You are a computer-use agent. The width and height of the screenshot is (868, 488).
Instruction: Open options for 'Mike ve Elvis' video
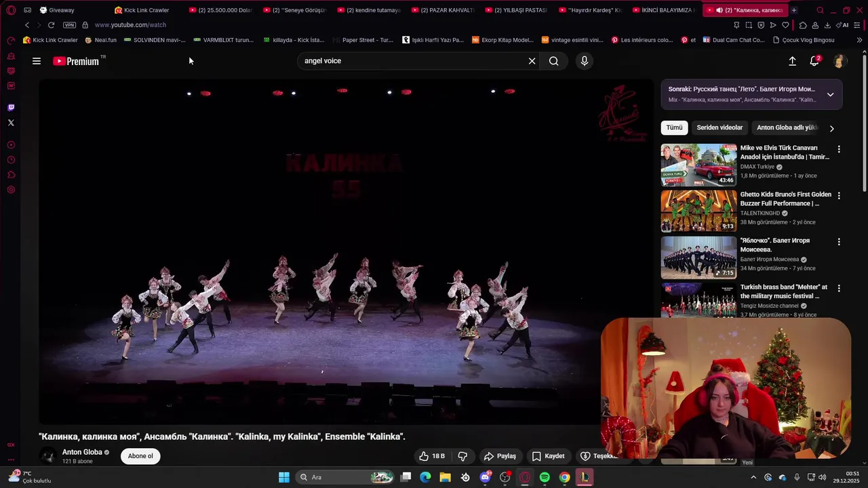(839, 149)
